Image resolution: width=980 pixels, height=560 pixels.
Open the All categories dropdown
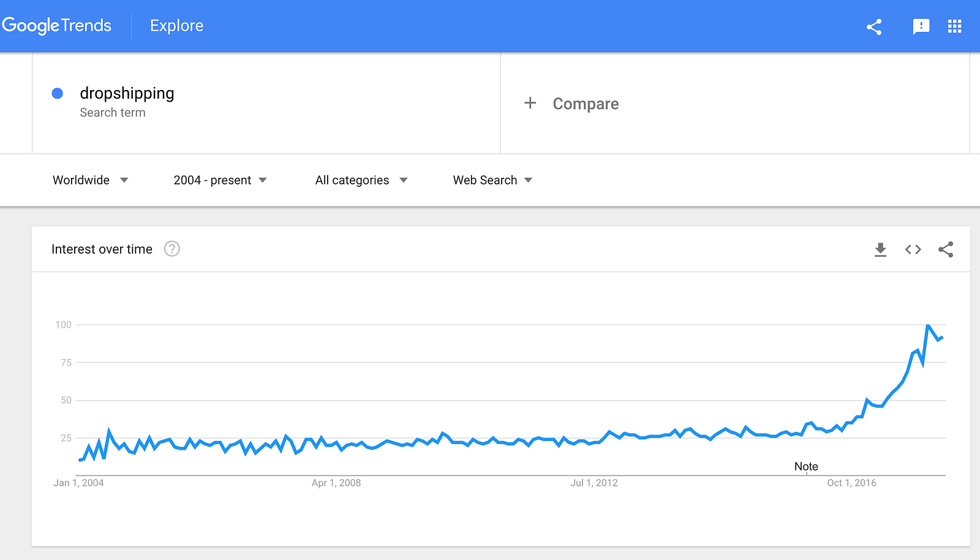coord(361,180)
